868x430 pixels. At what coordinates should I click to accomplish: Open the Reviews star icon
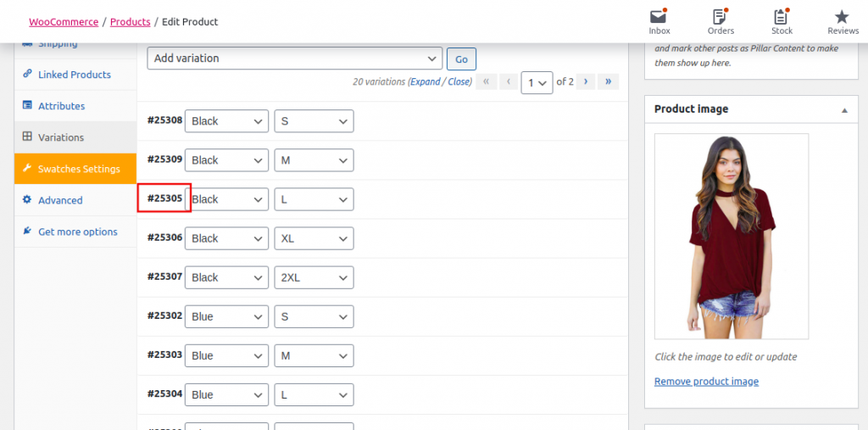(x=842, y=17)
